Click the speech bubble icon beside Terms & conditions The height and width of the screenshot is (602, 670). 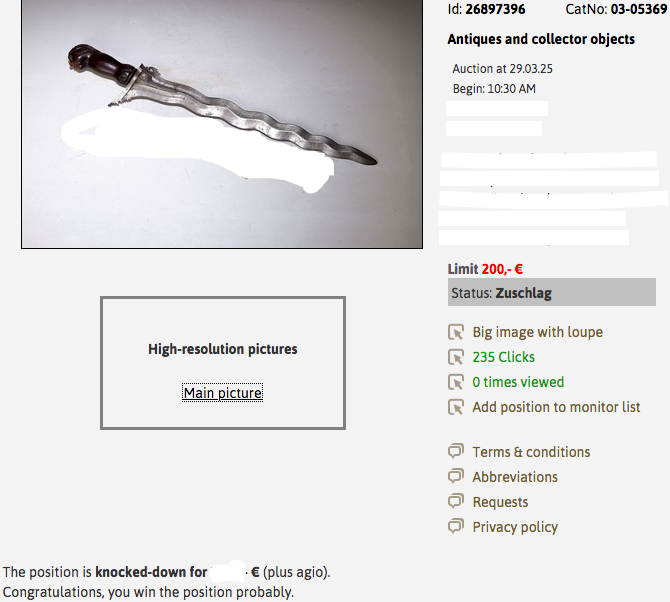456,451
